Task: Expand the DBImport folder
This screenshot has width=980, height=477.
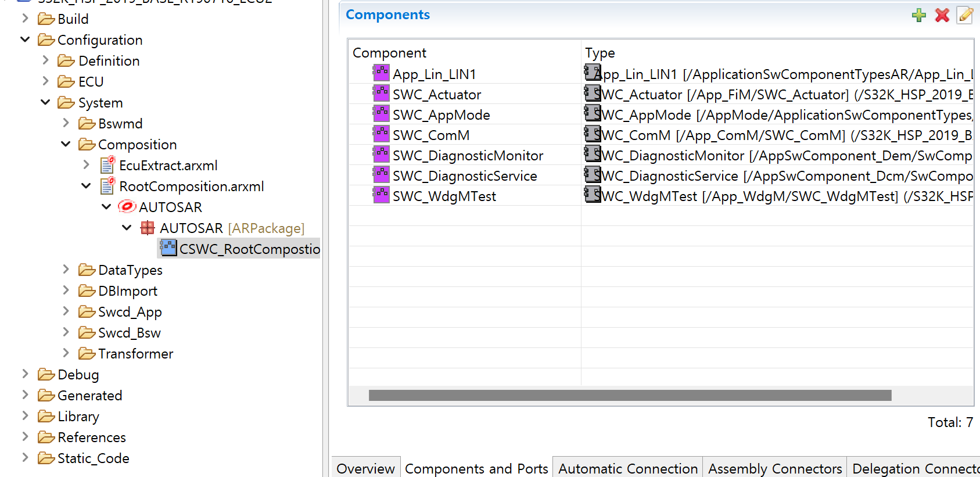Action: point(66,290)
